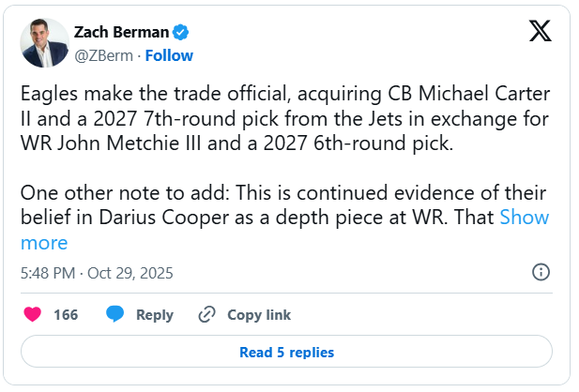Like the tweet with heart icon
The height and width of the screenshot is (392, 579).
[32, 314]
